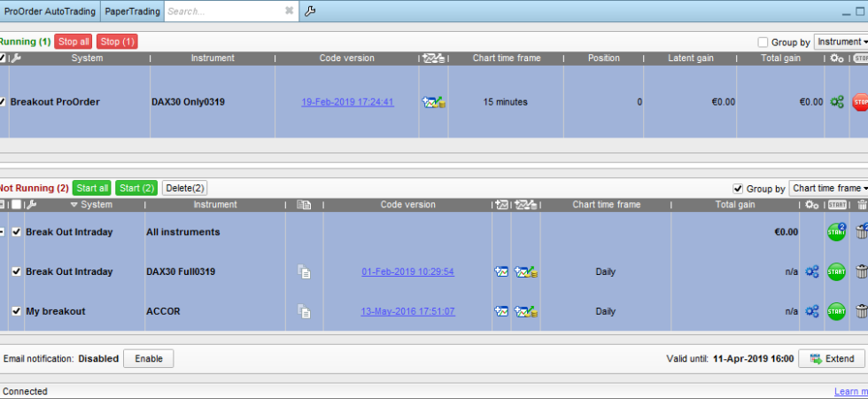Screen dimensions: 868x399
Task: Open code version 01-Feb-2019 10:29:54 link
Action: point(408,271)
